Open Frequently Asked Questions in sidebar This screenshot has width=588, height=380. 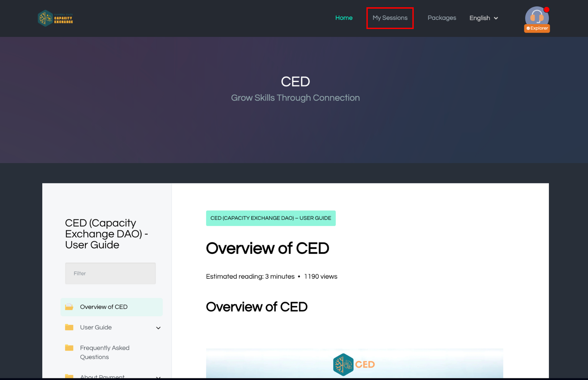tap(104, 352)
